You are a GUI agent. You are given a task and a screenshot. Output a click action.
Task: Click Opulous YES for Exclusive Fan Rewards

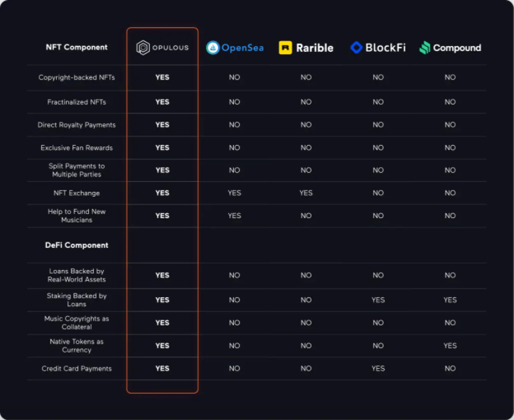[162, 148]
